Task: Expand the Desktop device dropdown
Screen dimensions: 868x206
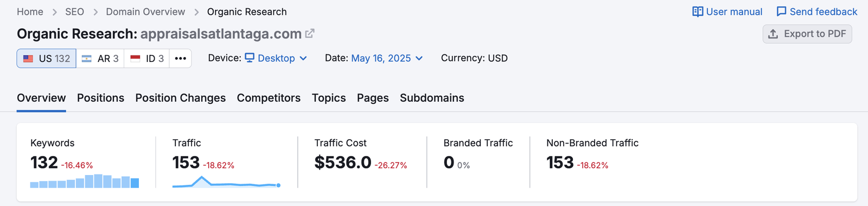Action: (x=276, y=58)
